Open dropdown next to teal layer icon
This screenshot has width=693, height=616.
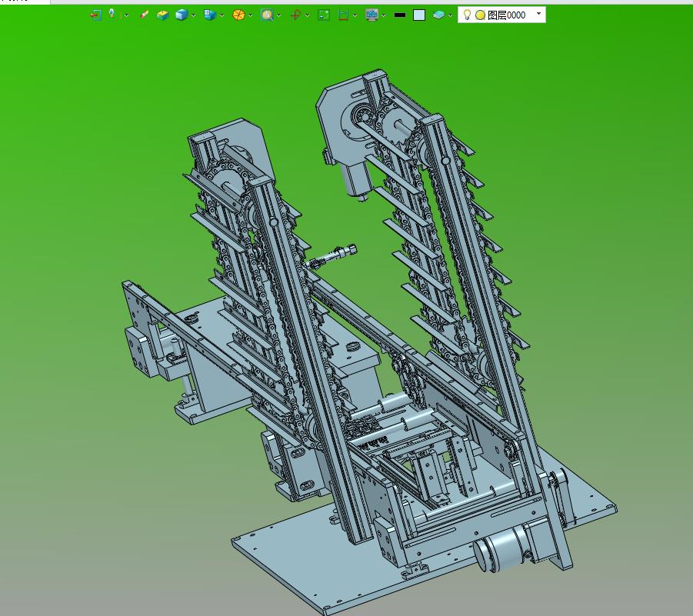451,15
